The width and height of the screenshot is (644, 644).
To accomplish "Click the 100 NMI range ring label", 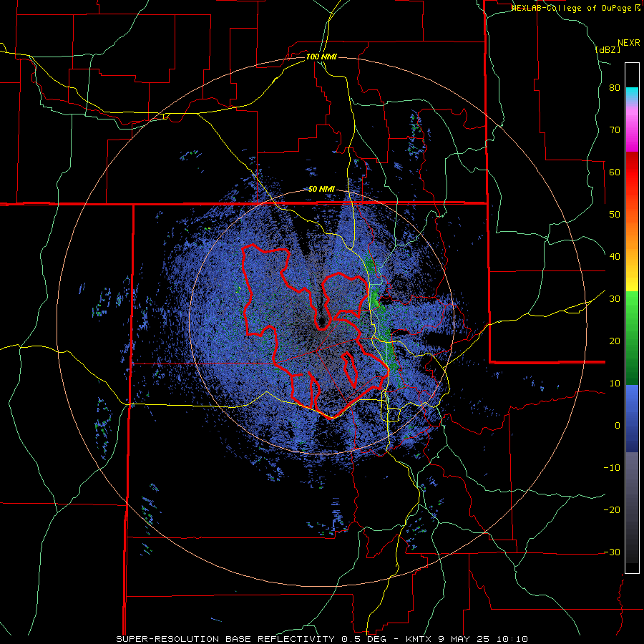I will pos(321,57).
